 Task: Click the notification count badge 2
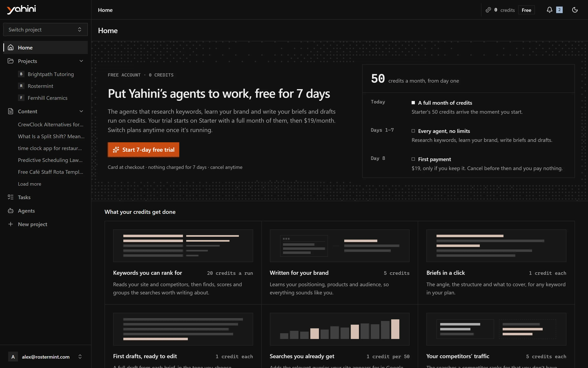pos(559,10)
